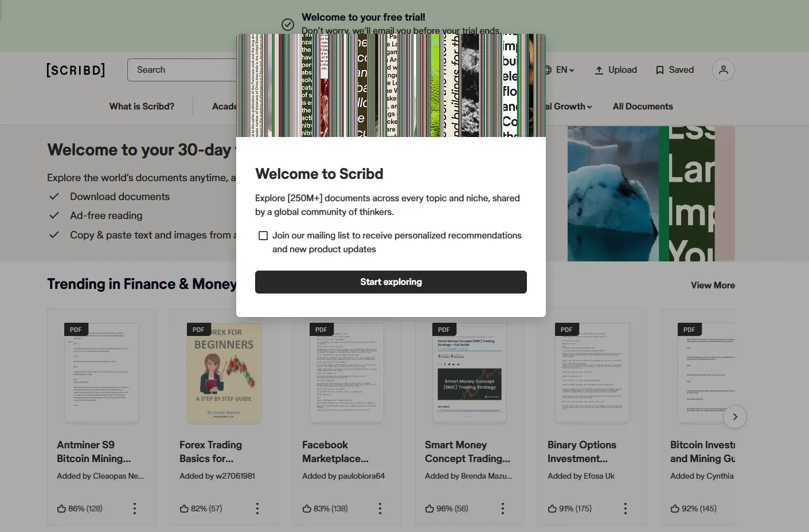Click PDF badge on Forex Trading card
This screenshot has height=532, width=809.
point(198,330)
